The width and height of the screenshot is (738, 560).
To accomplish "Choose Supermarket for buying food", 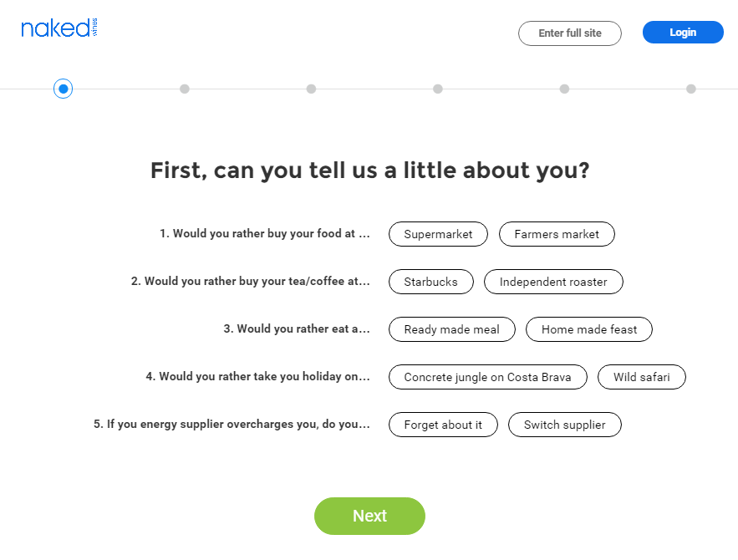I will [x=438, y=234].
